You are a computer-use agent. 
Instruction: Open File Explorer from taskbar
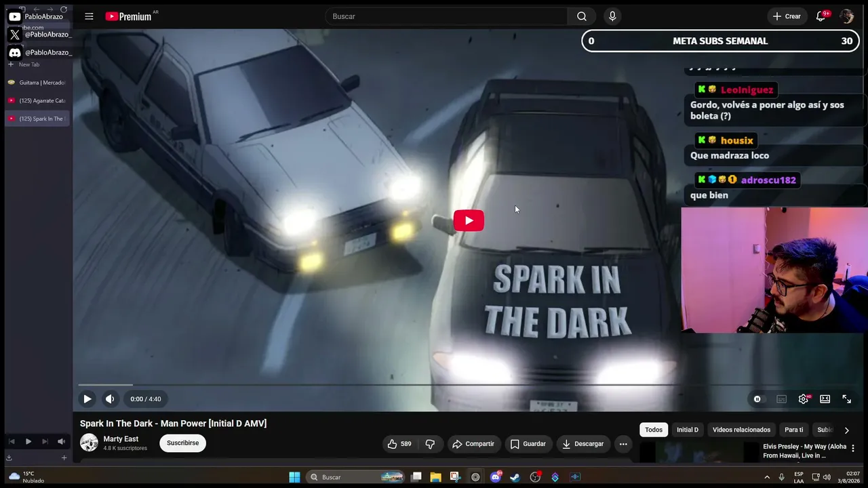(435, 477)
